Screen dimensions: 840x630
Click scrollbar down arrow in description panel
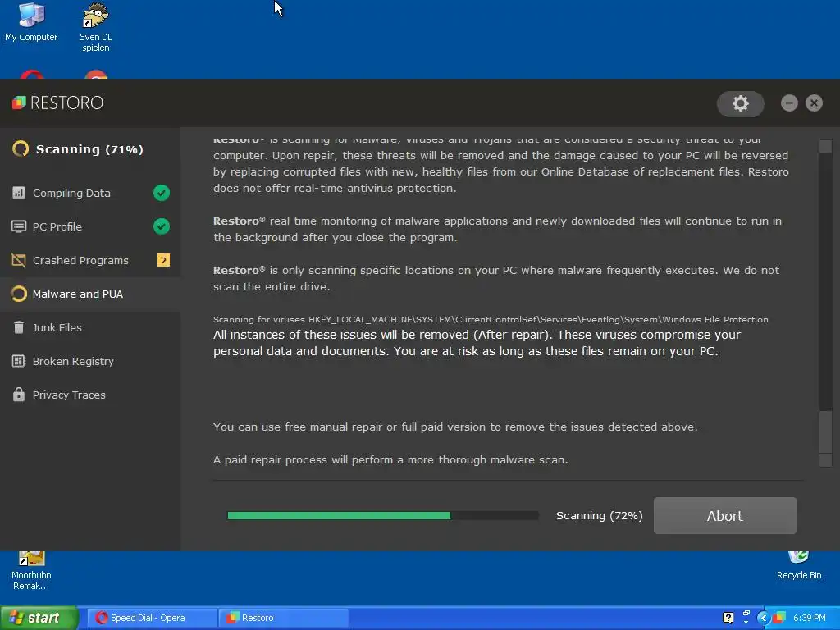click(825, 459)
